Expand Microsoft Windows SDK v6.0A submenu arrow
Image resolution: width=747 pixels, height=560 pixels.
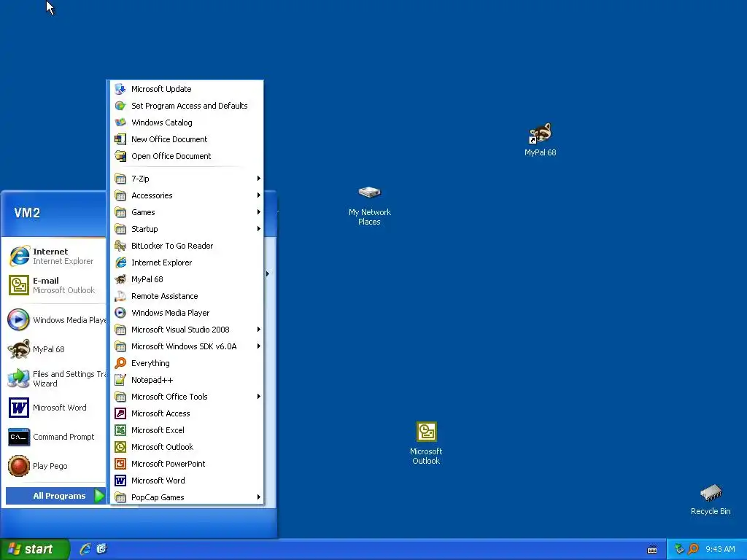259,346
